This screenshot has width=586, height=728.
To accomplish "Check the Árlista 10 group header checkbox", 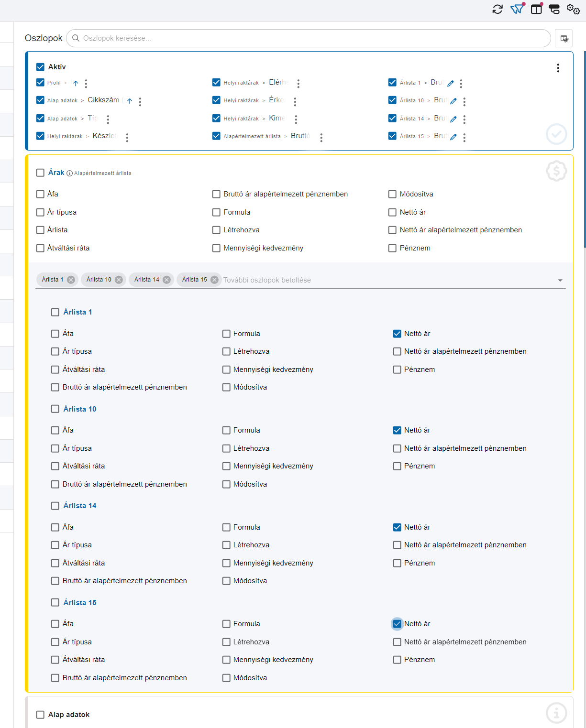I will [x=55, y=409].
